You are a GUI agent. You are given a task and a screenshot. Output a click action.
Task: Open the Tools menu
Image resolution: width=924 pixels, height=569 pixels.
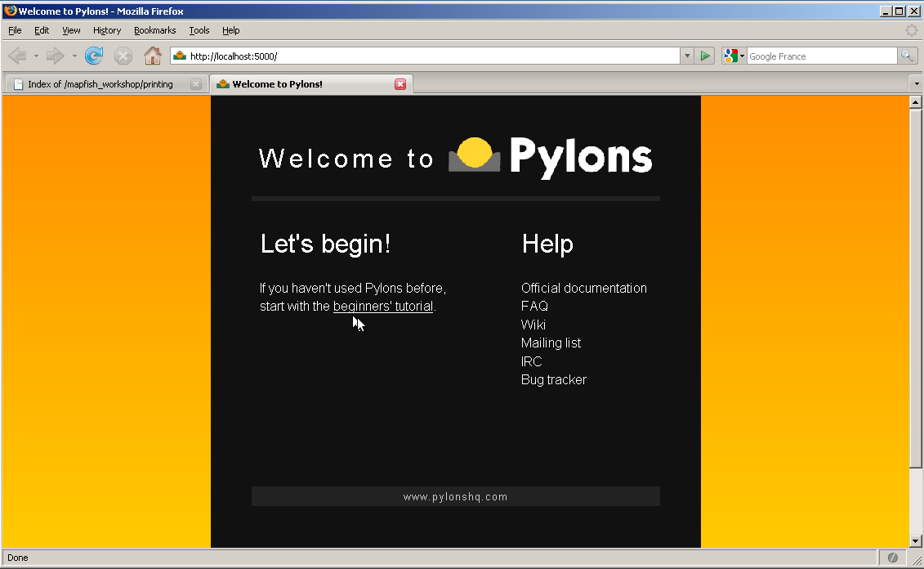coord(199,30)
